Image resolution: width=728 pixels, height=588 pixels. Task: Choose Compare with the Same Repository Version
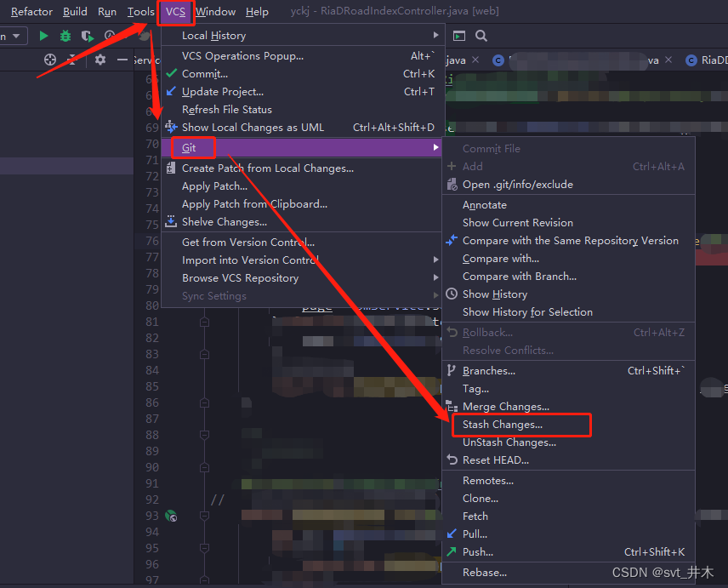tap(568, 241)
